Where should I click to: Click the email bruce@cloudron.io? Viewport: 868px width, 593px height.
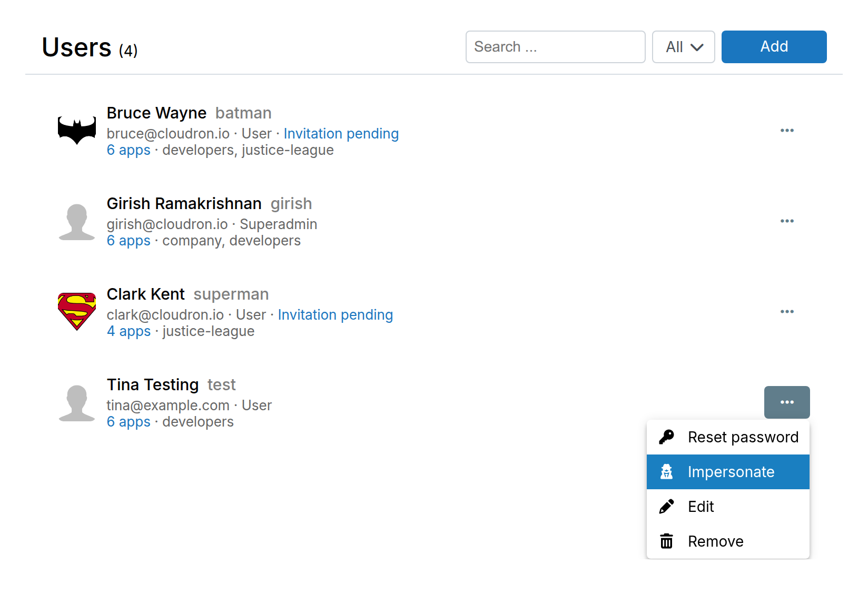coord(168,134)
